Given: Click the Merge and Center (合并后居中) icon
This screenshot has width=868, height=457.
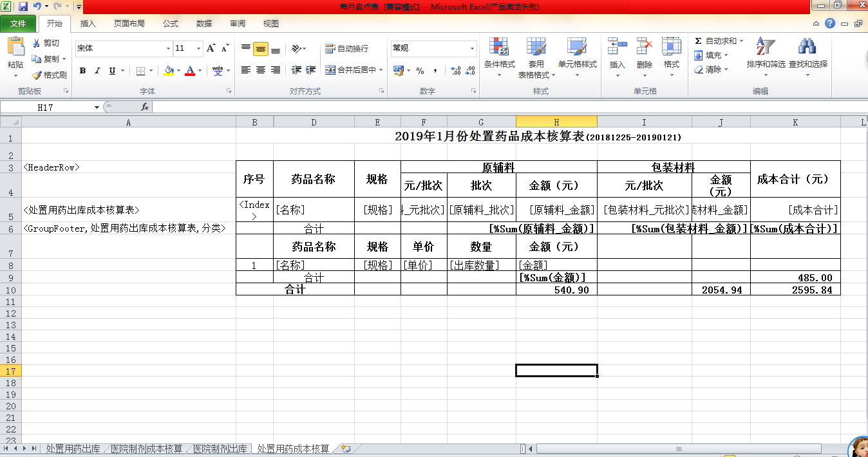Looking at the screenshot, I should coord(330,70).
